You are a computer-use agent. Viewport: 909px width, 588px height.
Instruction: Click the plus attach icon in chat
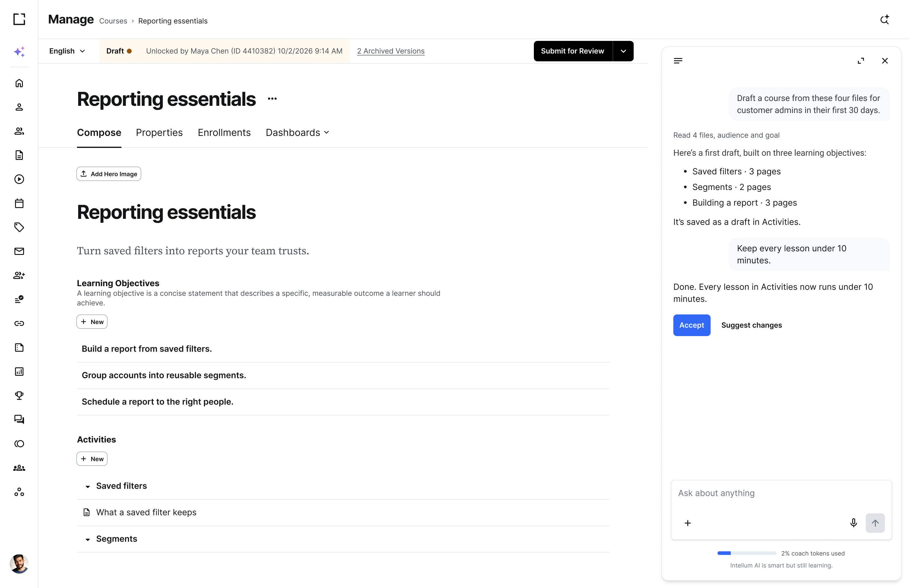tap(687, 523)
